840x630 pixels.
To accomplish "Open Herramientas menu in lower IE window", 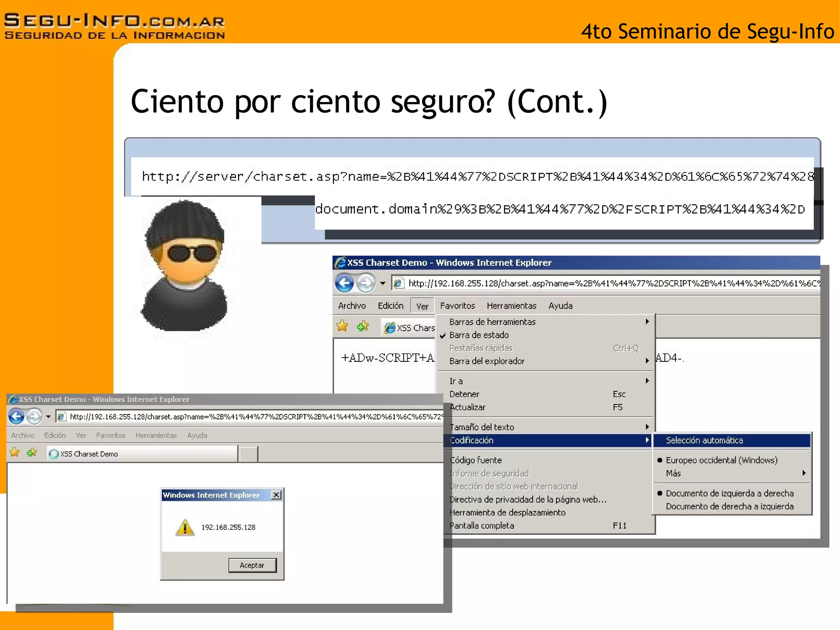I will point(156,435).
